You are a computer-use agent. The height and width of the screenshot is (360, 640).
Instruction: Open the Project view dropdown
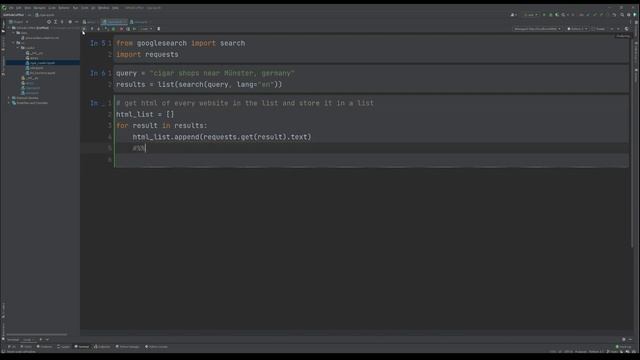pos(19,22)
